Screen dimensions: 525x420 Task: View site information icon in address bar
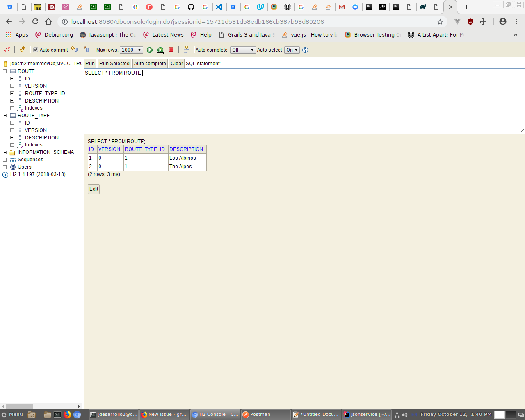tap(64, 22)
